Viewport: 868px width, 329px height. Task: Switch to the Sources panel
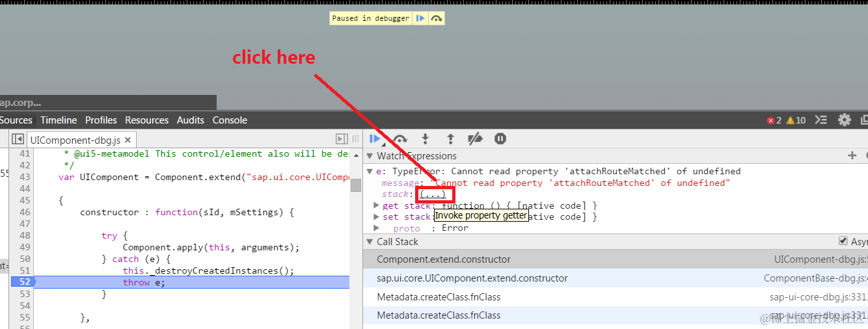click(x=16, y=120)
